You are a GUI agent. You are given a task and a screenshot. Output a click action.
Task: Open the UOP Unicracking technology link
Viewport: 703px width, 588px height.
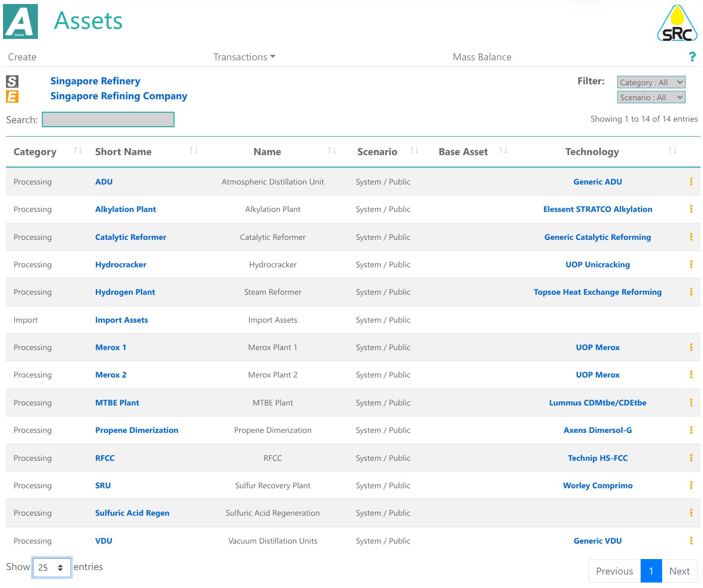tap(598, 264)
